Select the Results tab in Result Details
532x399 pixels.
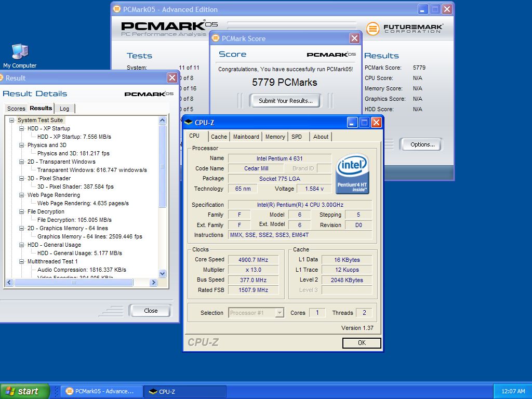click(41, 108)
